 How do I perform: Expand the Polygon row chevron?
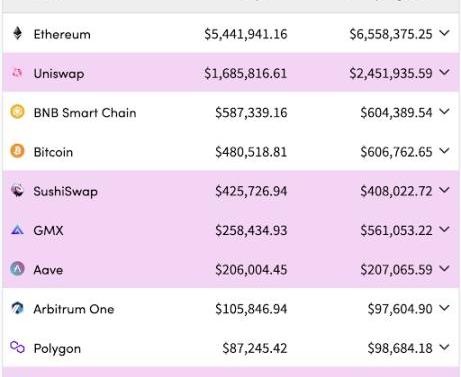pyautogui.click(x=444, y=347)
